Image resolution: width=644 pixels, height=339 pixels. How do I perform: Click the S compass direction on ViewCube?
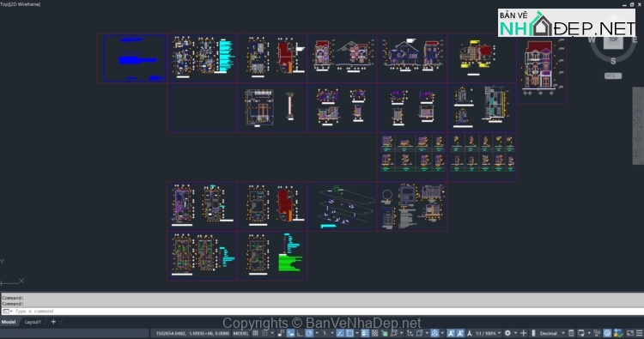point(613,61)
